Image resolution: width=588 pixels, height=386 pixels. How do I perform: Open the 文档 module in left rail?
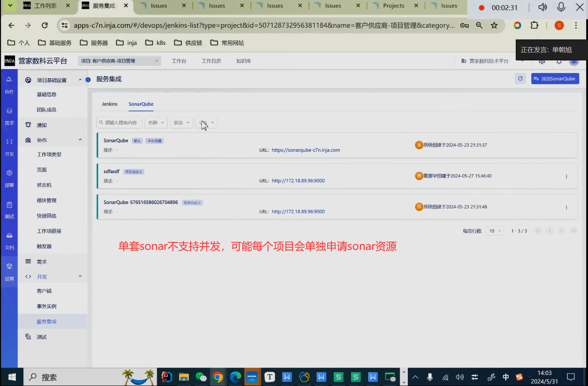9,241
